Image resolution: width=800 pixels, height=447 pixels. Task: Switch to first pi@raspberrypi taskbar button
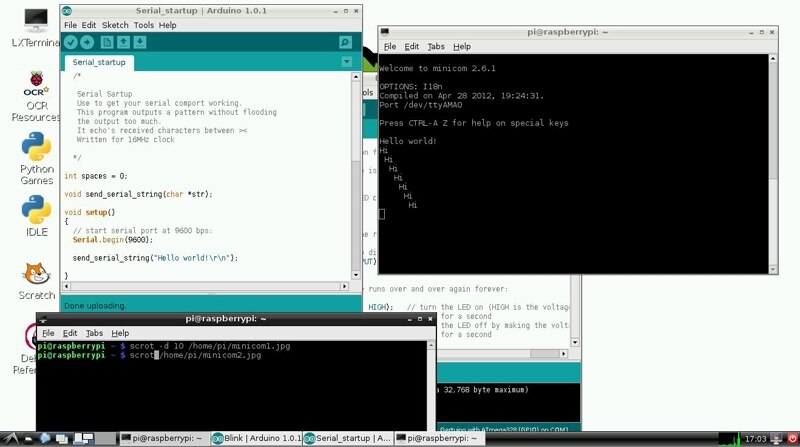pos(164,438)
